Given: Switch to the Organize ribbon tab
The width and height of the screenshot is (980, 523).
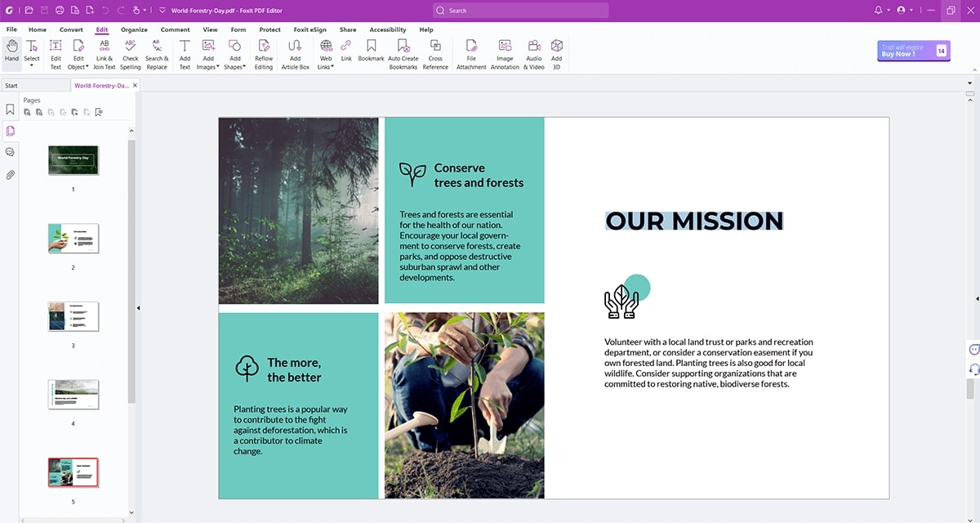Looking at the screenshot, I should coord(134,29).
